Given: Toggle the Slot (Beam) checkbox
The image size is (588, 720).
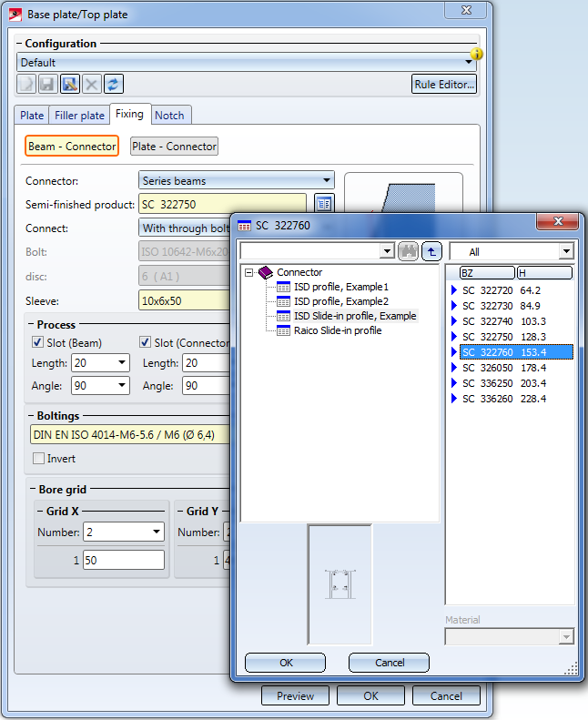Looking at the screenshot, I should point(37,342).
